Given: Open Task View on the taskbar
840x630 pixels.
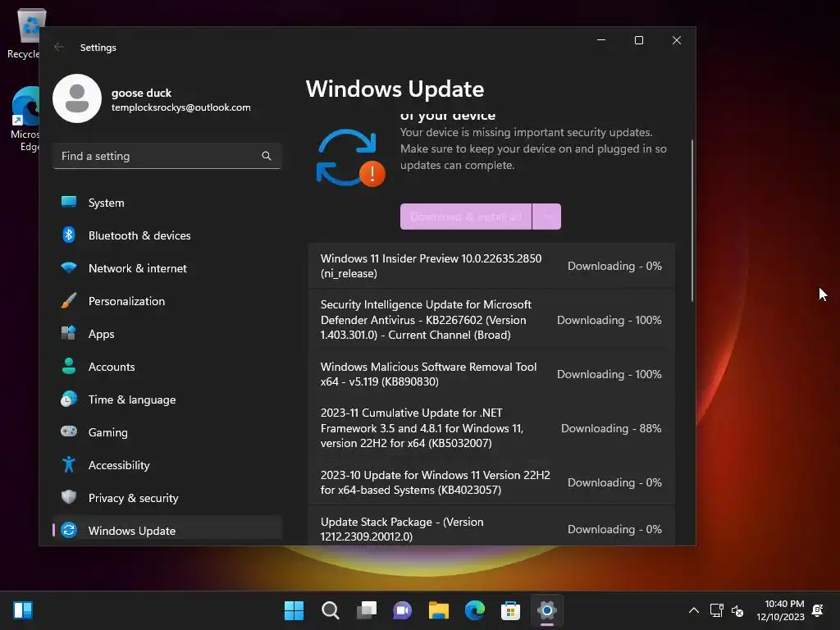Looking at the screenshot, I should click(x=367, y=610).
